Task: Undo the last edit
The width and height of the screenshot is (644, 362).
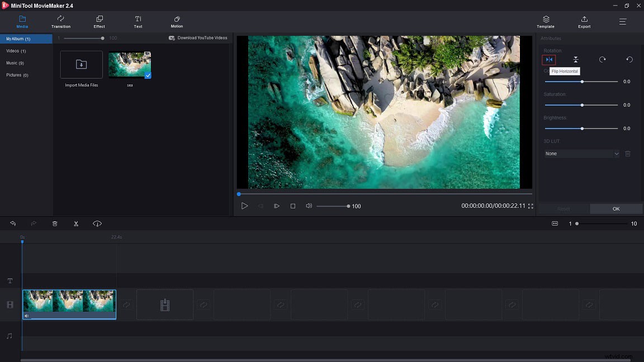Action: point(13,223)
